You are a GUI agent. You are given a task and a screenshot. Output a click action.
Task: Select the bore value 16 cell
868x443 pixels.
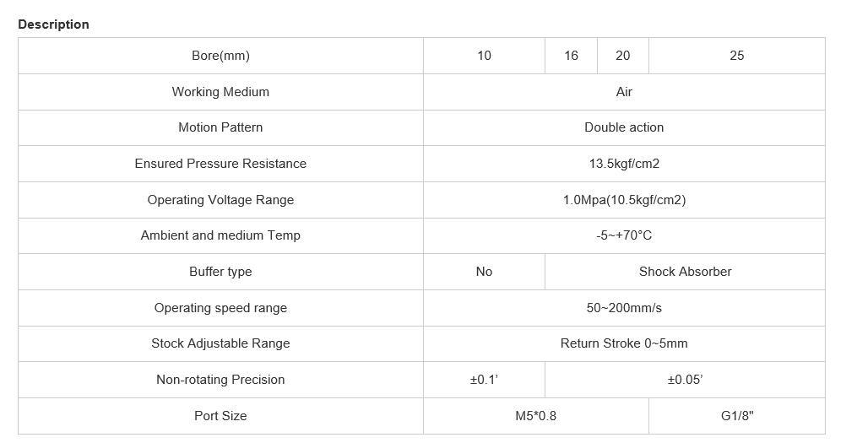(571, 56)
